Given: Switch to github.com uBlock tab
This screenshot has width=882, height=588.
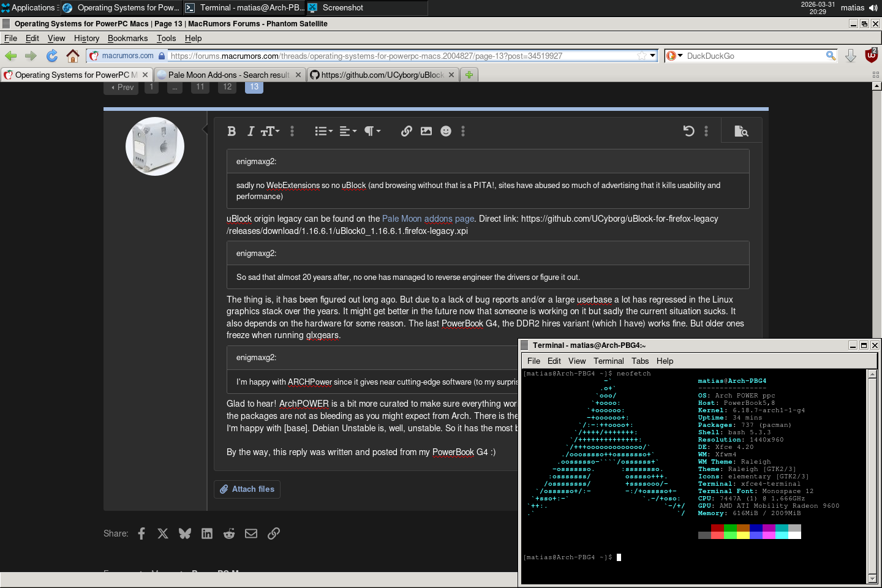Looking at the screenshot, I should pyautogui.click(x=382, y=75).
